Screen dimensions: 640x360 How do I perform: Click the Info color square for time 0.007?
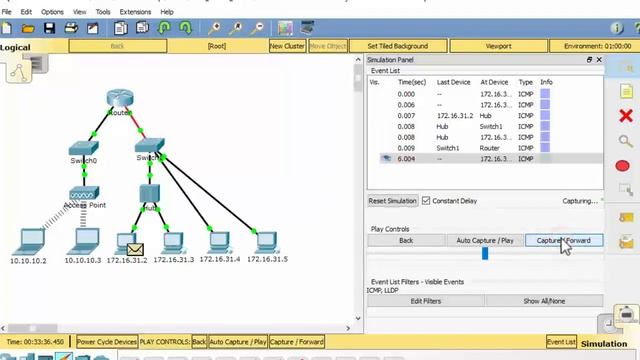(x=545, y=116)
